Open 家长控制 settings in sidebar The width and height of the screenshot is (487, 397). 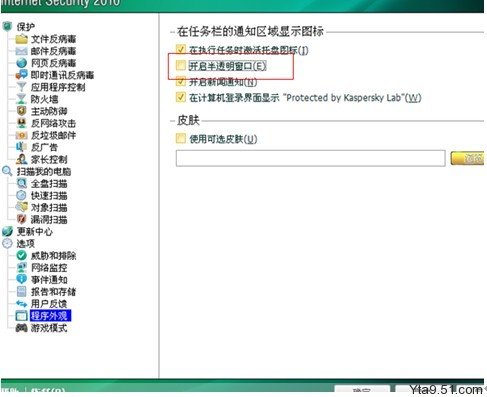click(x=49, y=159)
